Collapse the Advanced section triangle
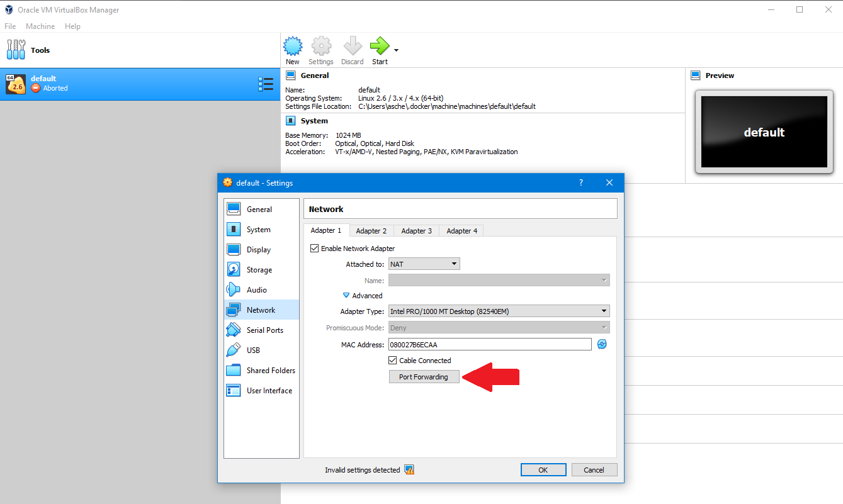Screen dimensions: 843x504 pyautogui.click(x=346, y=295)
